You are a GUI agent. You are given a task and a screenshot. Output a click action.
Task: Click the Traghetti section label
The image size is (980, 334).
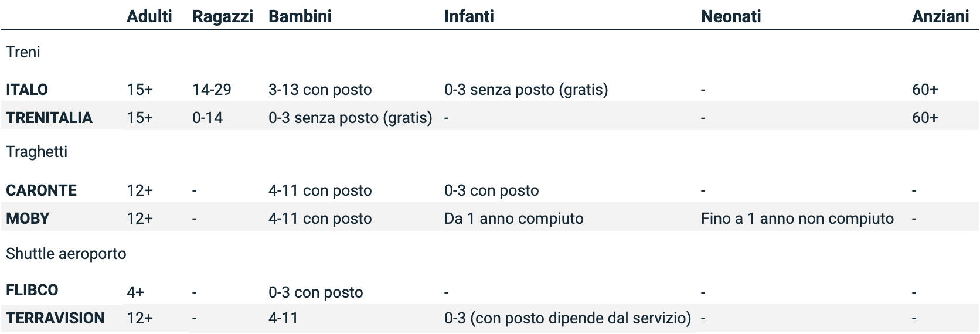[x=37, y=152]
